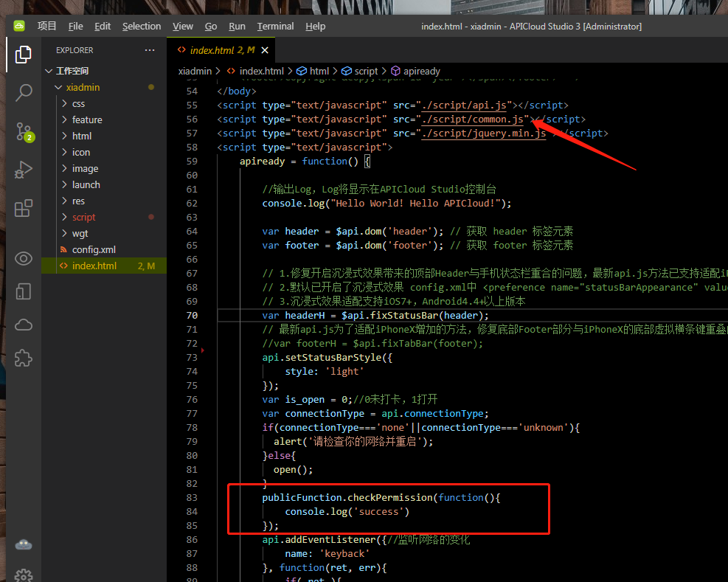Expand the script folder

click(83, 217)
